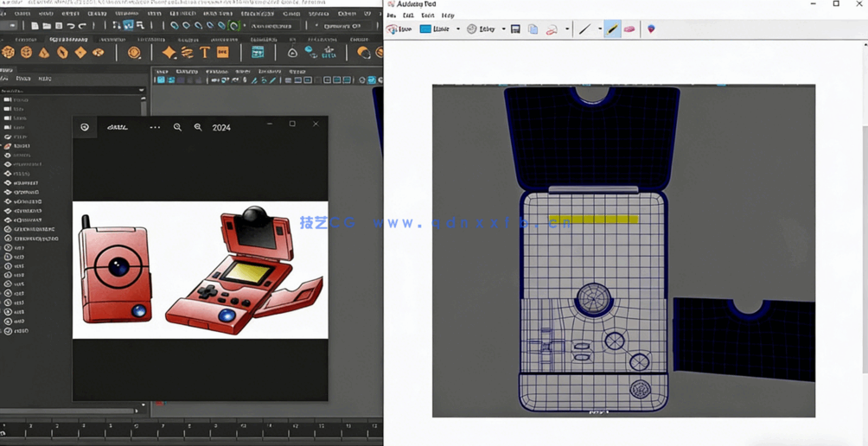Screen dimensions: 868x446
Task: Click the blue map pin marker icon
Action: click(x=651, y=29)
